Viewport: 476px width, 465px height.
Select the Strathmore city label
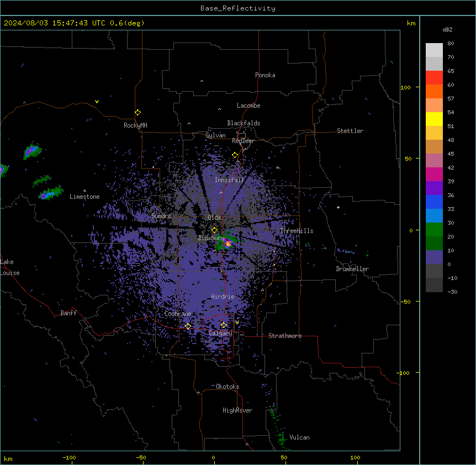[x=285, y=336]
